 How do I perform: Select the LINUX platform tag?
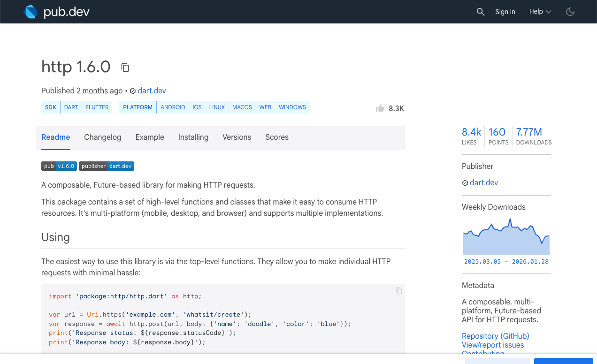click(x=217, y=107)
